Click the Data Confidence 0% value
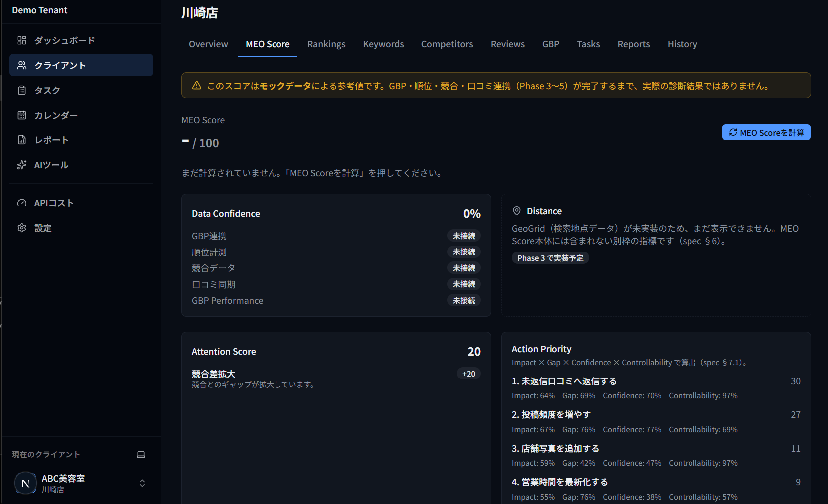The width and height of the screenshot is (828, 504). tap(472, 214)
